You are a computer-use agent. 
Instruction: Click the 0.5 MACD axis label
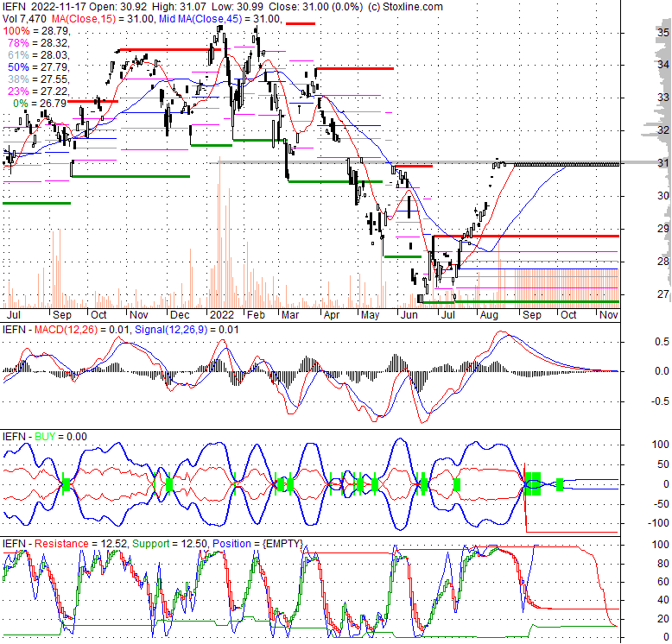[x=662, y=342]
